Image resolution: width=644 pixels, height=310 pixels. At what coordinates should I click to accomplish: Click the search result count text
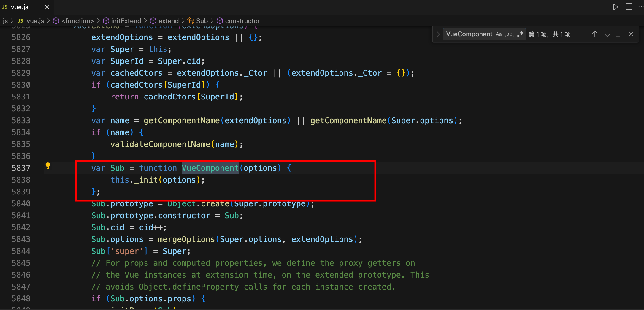(550, 34)
